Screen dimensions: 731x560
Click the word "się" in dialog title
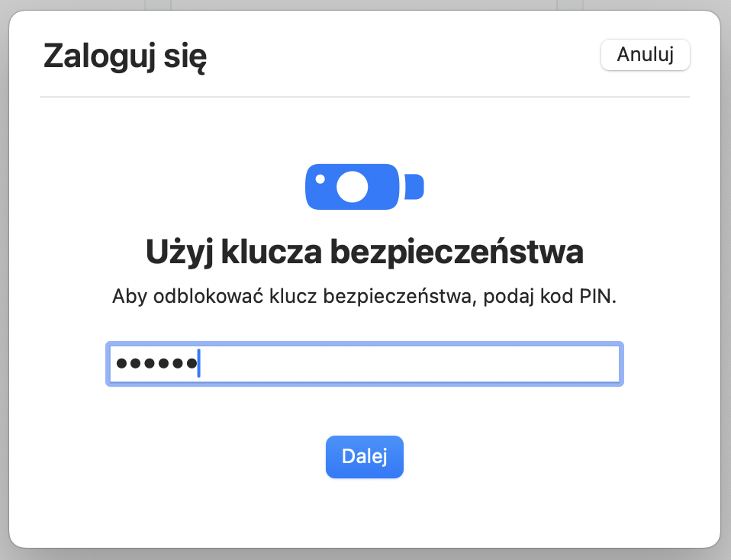186,57
